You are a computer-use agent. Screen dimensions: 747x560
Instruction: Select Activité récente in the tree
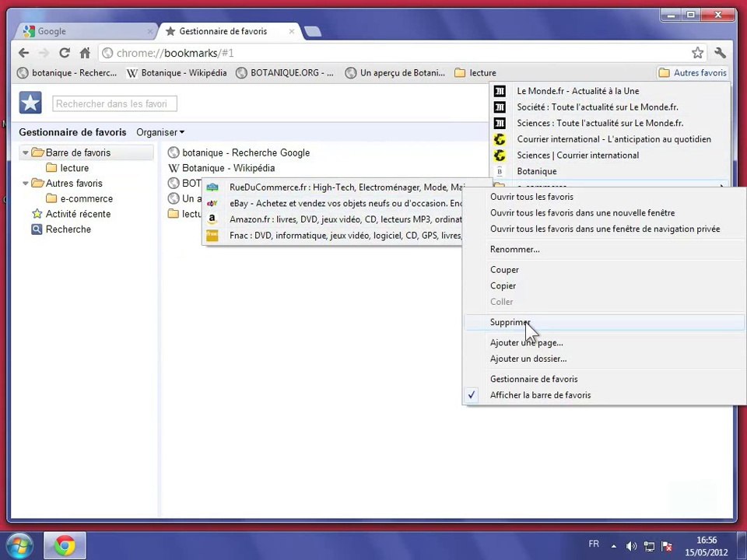(72, 214)
